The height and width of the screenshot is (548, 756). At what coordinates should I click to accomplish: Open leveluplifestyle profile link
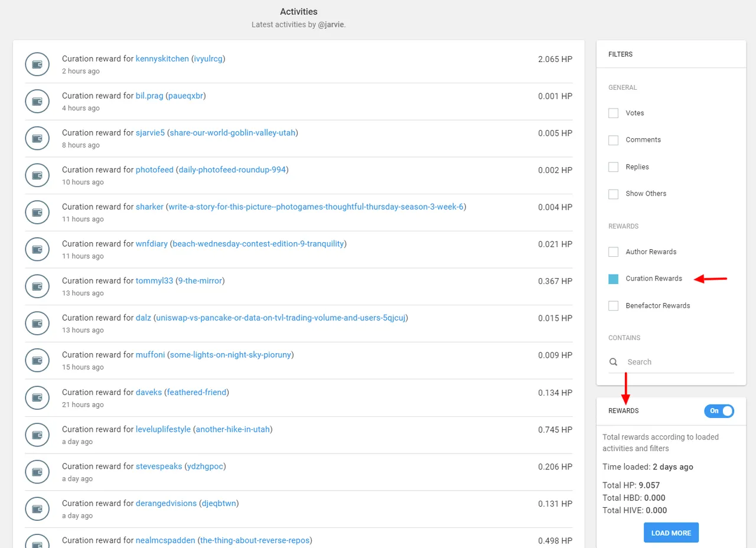coord(163,429)
